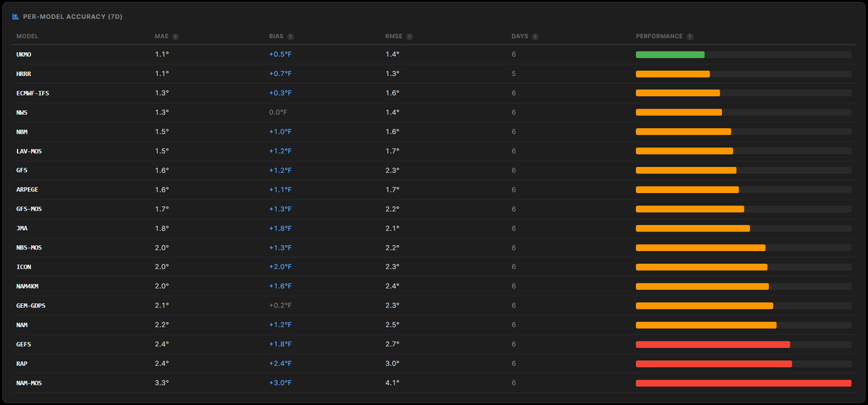Select the JMA model name
This screenshot has width=868, height=405.
(x=22, y=228)
